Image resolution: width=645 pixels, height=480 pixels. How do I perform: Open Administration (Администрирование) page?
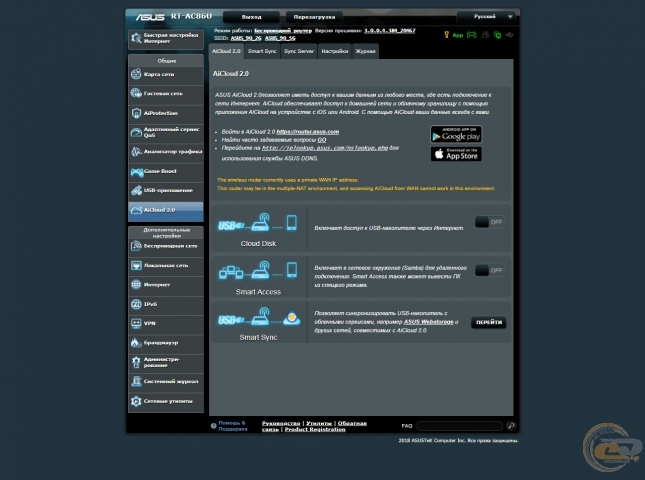point(165,362)
